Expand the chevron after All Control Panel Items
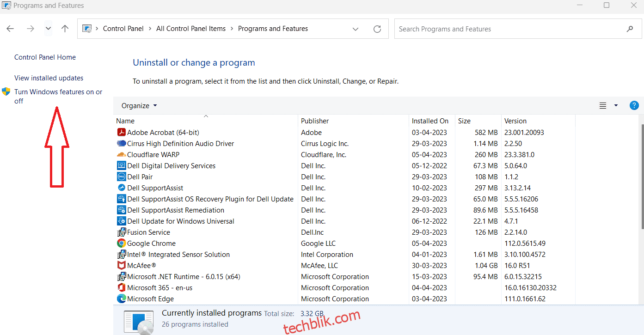Screen dimensions: 644x335 pos(232,29)
